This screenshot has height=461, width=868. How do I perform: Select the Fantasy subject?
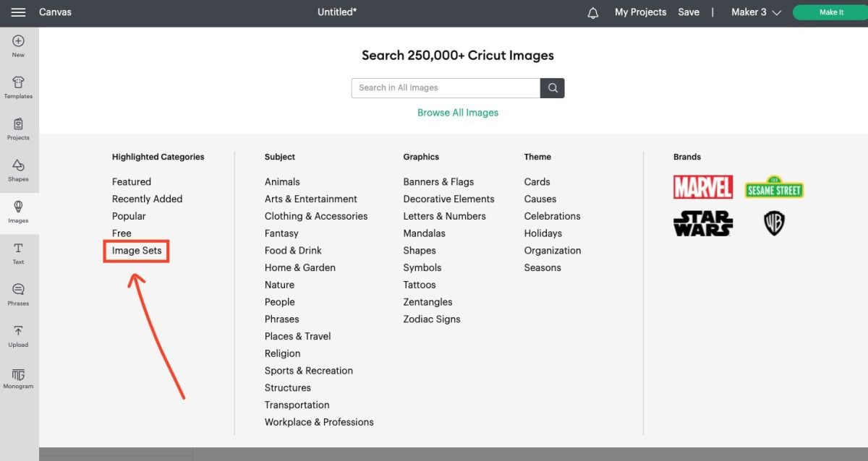281,233
